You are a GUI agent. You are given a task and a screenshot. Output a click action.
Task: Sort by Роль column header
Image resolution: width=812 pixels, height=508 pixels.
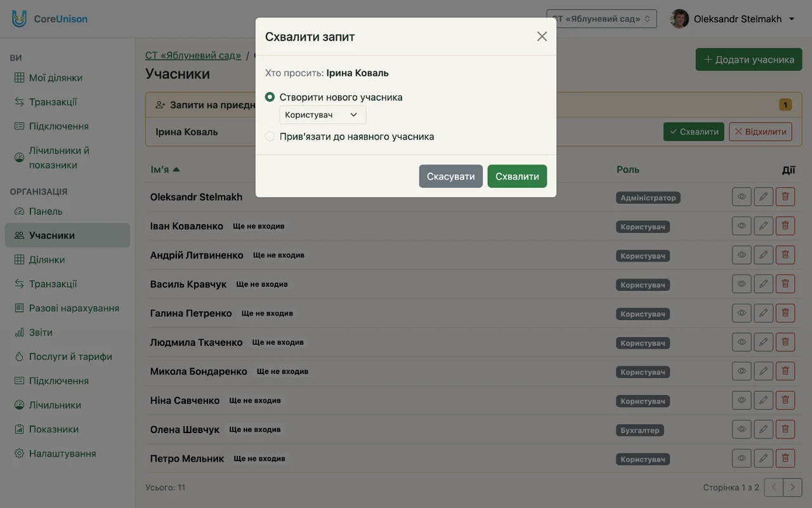coord(628,170)
